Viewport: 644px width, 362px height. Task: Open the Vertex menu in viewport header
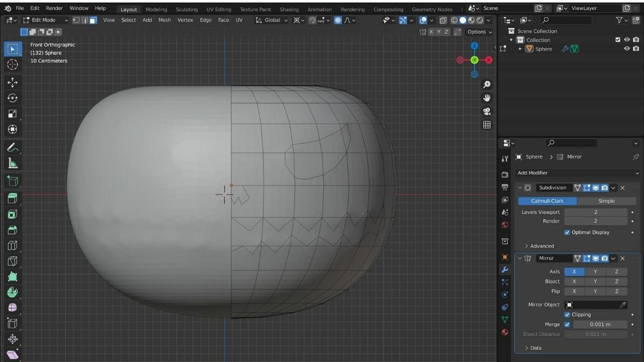[185, 20]
